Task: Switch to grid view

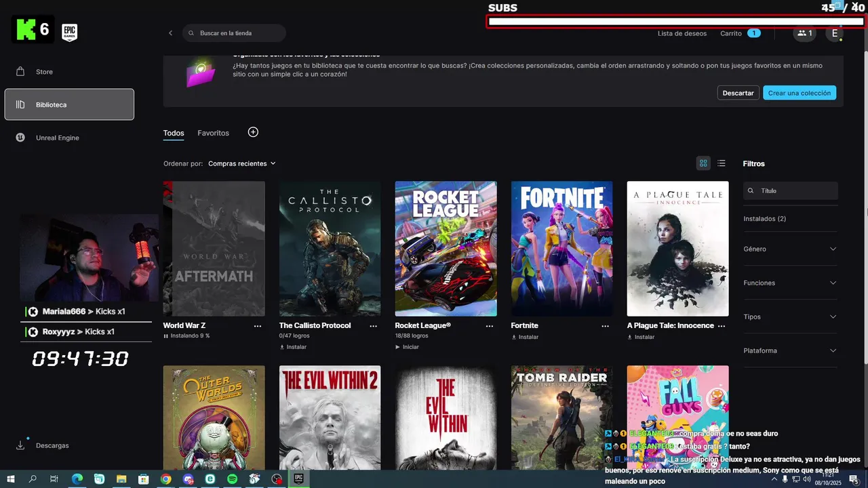Action: point(703,163)
